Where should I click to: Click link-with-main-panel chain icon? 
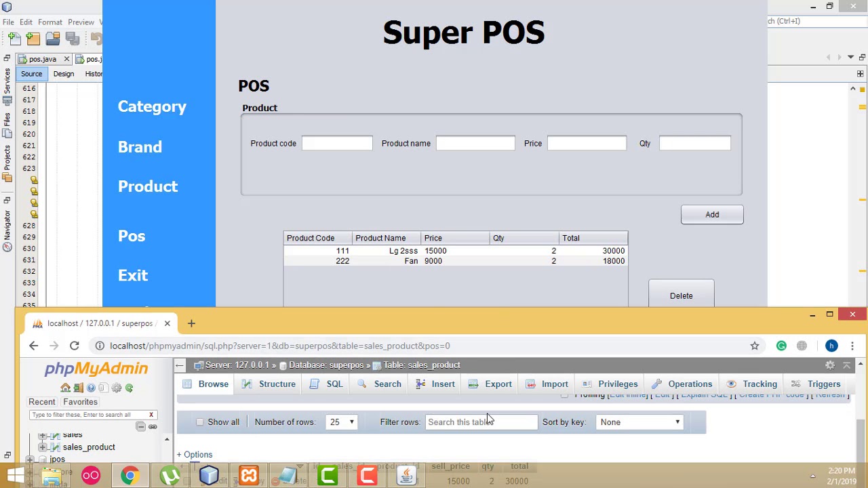click(x=153, y=426)
